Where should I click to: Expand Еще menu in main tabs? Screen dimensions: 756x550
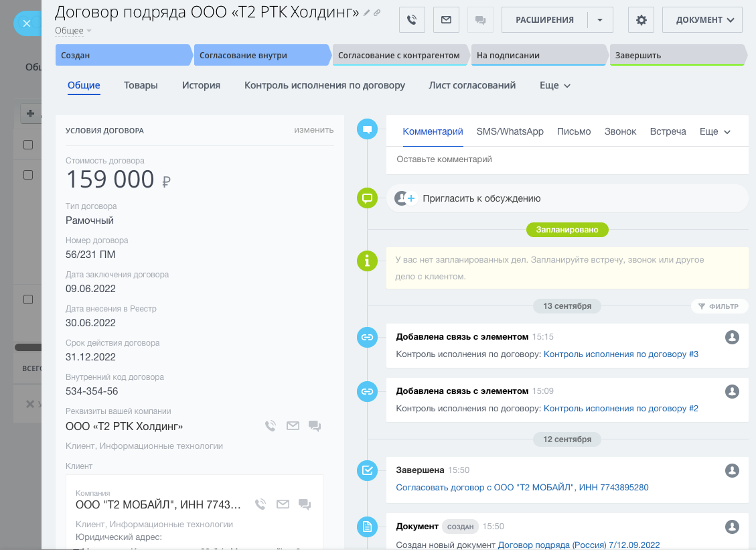[x=555, y=85]
